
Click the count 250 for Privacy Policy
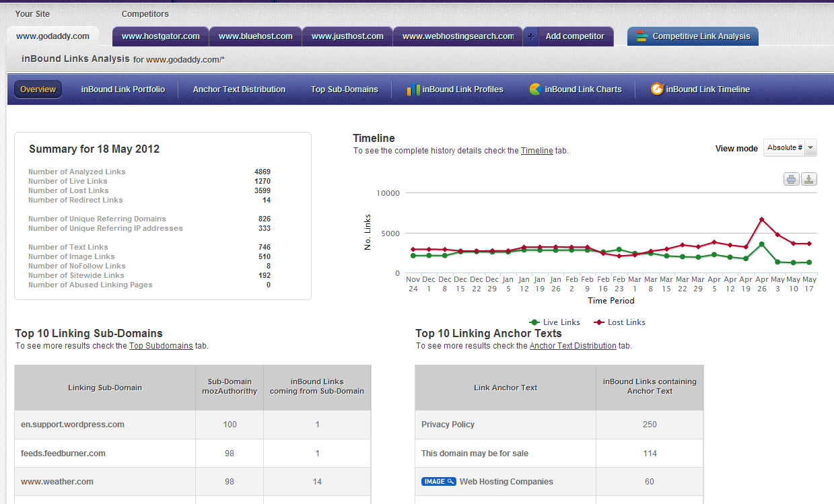tap(650, 425)
